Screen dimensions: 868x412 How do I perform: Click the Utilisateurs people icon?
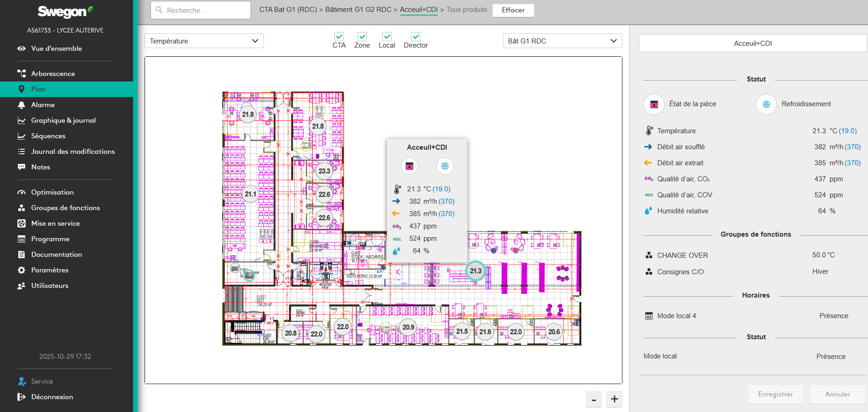(x=21, y=286)
